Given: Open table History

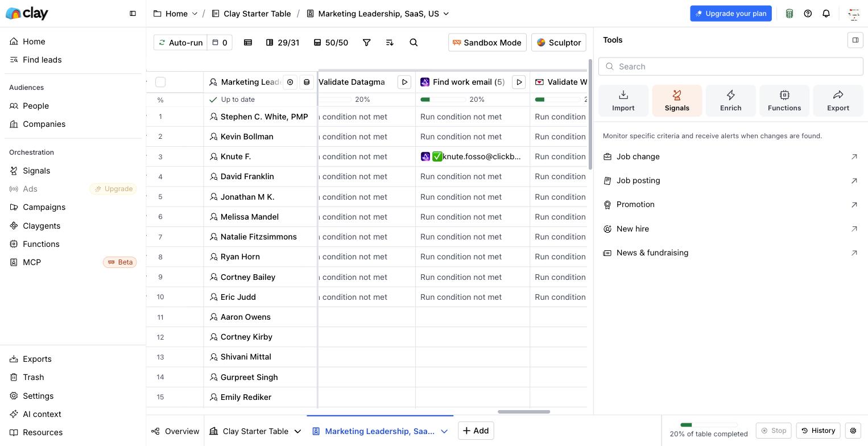Looking at the screenshot, I should coord(819,431).
